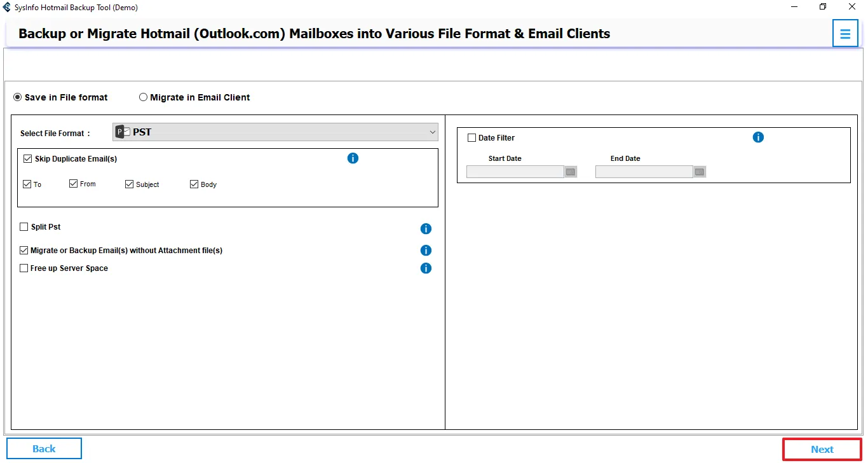Enable Free up Server Space checkbox

pos(24,268)
